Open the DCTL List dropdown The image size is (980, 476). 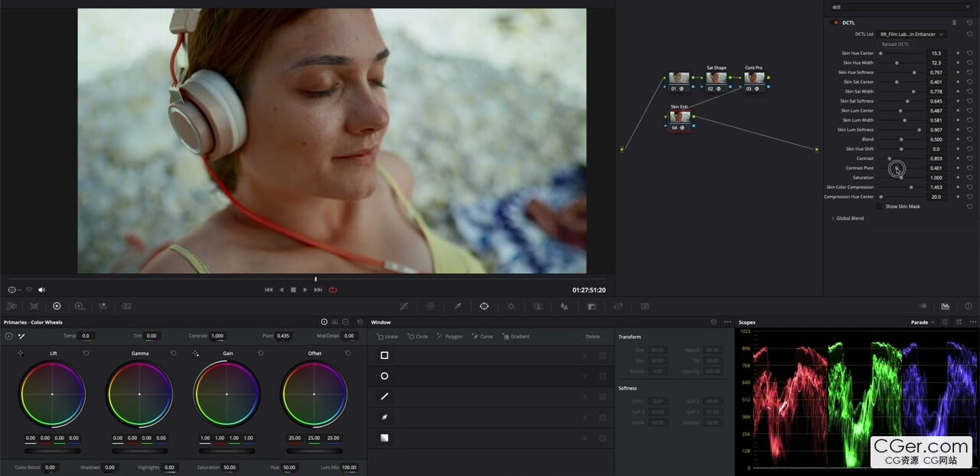(x=912, y=34)
